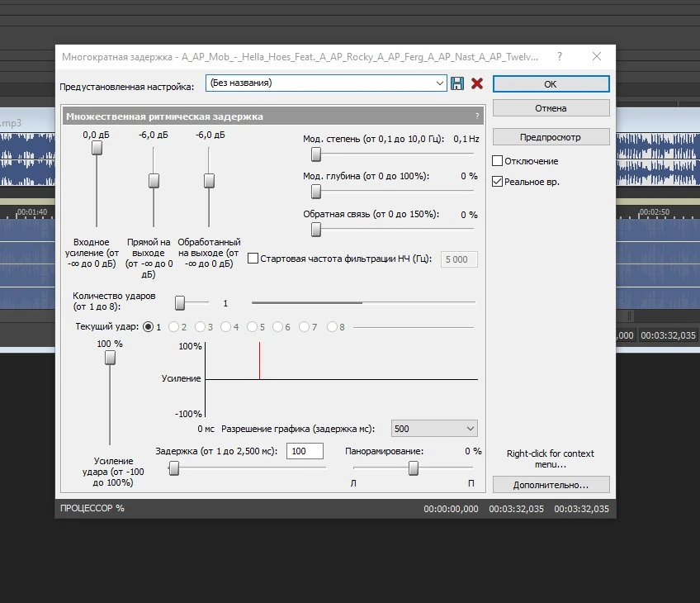Select current tap radio button 3
The image size is (700, 603).
click(200, 327)
